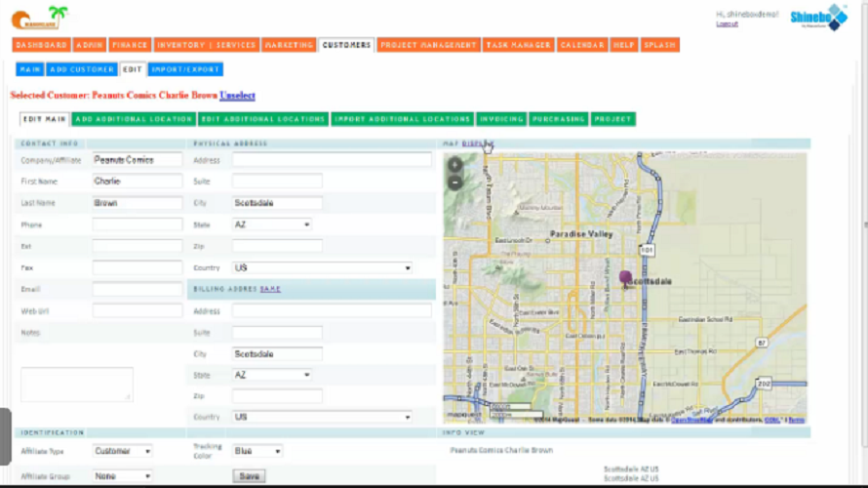Image resolution: width=868 pixels, height=488 pixels.
Task: Open the physical address Country dropdown
Action: 322,267
